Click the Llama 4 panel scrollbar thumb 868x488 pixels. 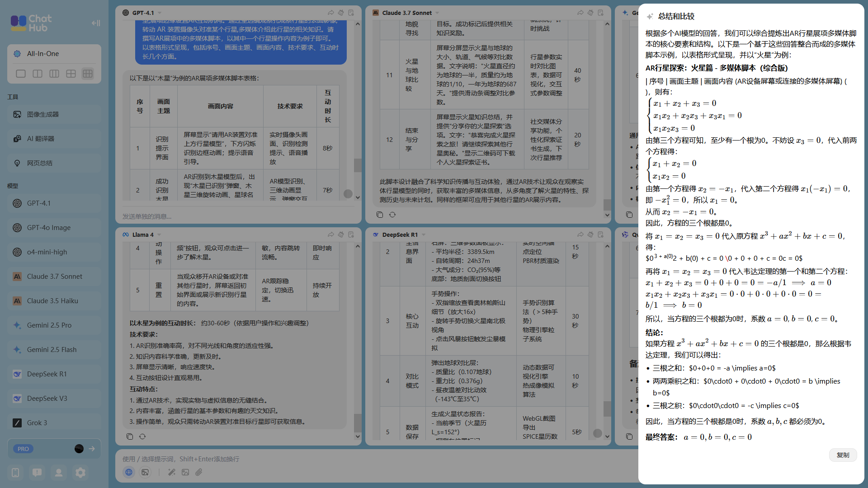358,423
